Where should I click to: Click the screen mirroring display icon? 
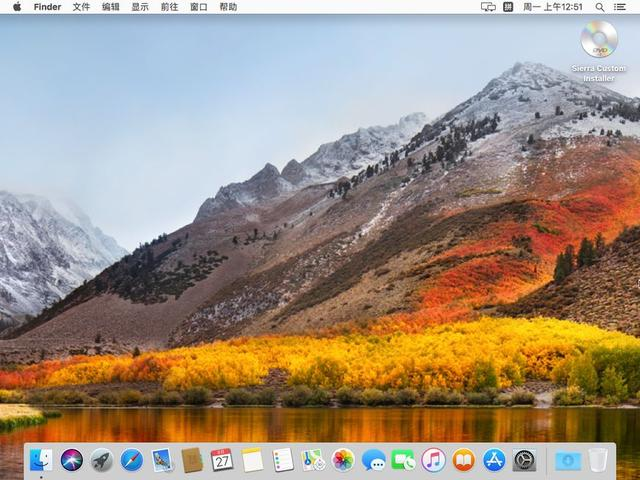click(x=488, y=7)
